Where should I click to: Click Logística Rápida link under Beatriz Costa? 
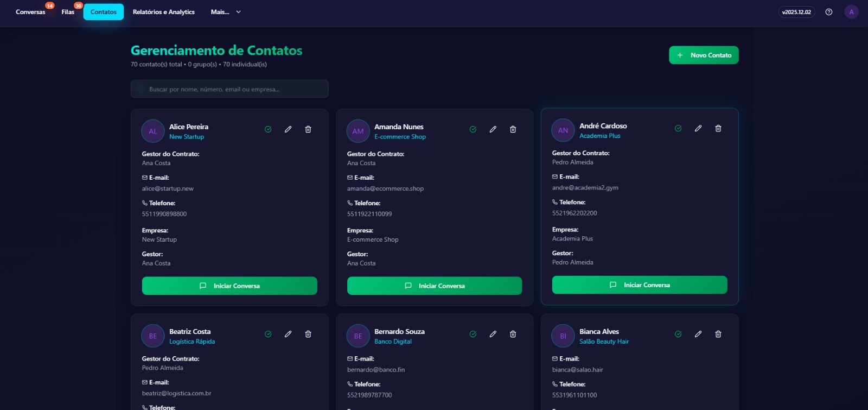[192, 342]
